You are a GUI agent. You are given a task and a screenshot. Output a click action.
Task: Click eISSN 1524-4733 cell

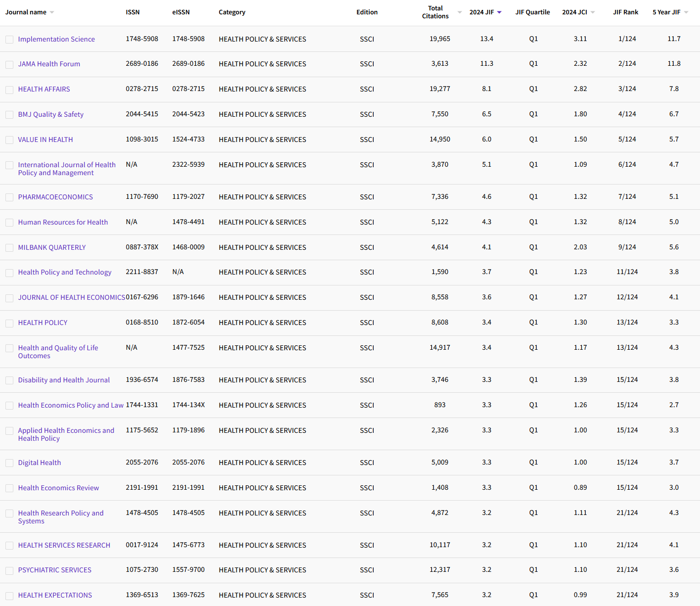click(x=188, y=139)
